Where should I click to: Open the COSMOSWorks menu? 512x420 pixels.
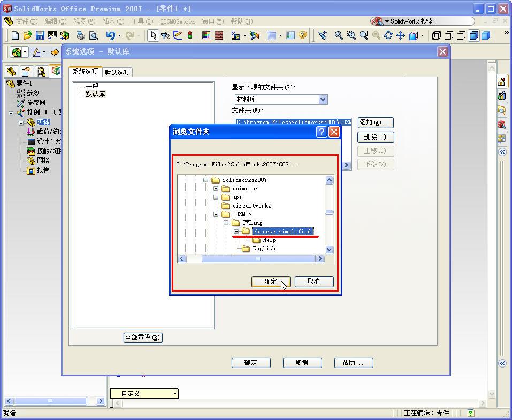(x=178, y=21)
